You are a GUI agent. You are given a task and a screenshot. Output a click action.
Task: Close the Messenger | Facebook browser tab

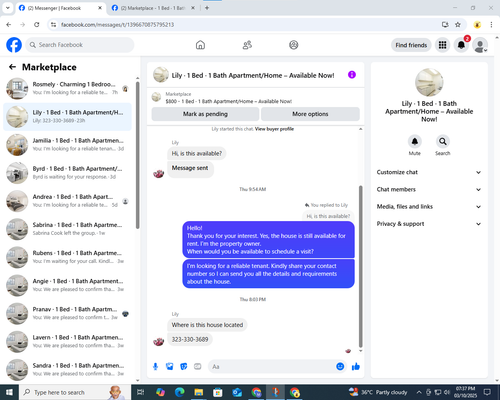point(100,8)
